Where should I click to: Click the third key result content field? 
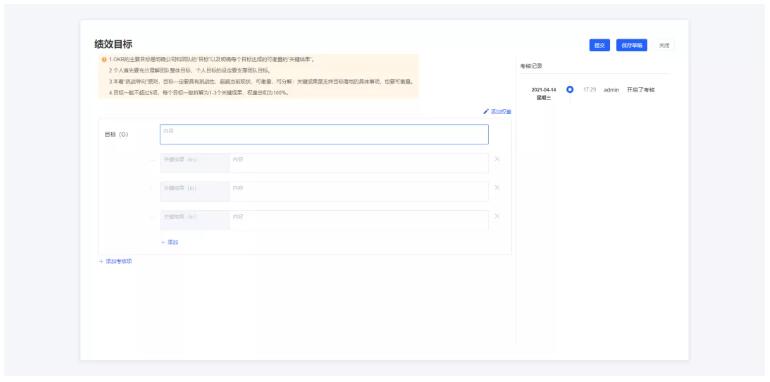pyautogui.click(x=359, y=220)
